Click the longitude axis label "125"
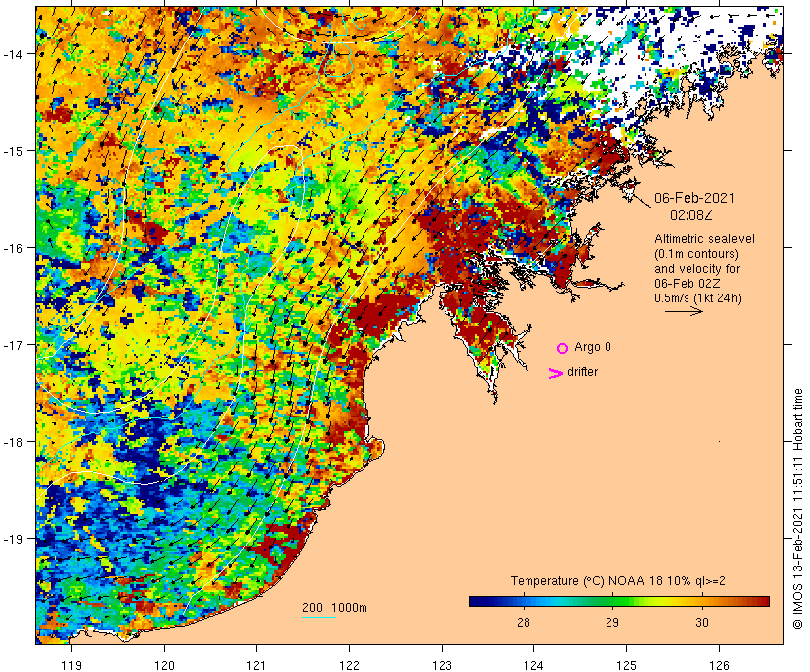 pos(626,665)
